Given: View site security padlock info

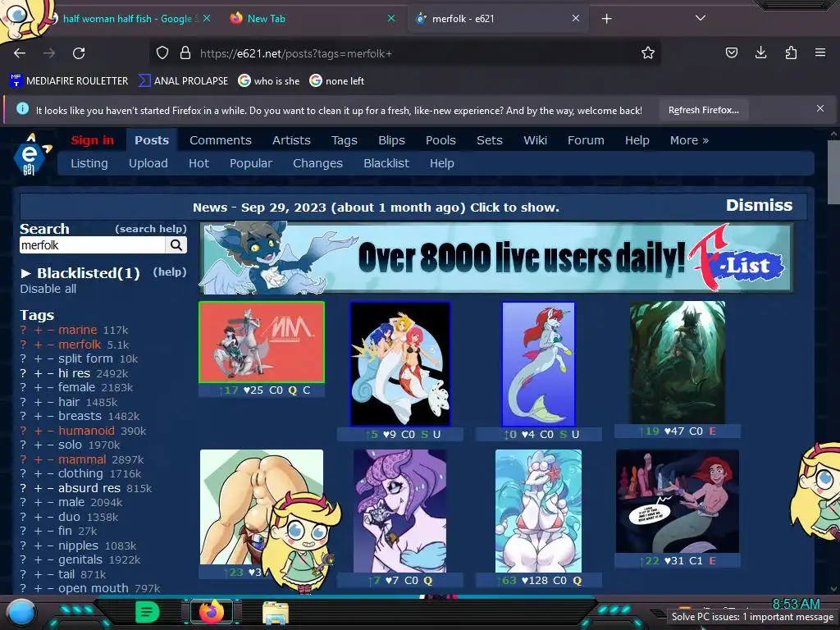Looking at the screenshot, I should tap(185, 53).
